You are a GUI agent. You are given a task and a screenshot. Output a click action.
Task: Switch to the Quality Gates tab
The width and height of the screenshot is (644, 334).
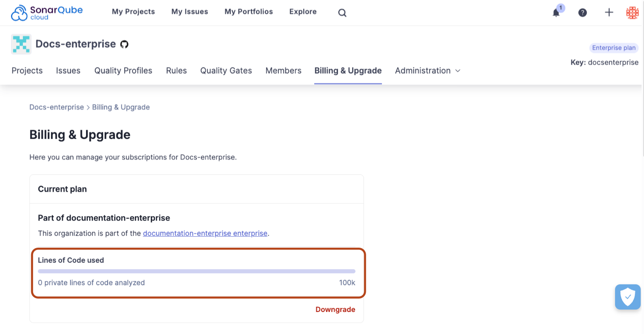click(x=226, y=71)
